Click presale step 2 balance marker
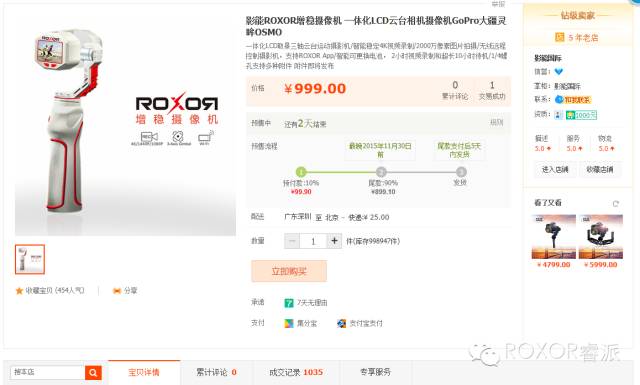 pyautogui.click(x=381, y=172)
